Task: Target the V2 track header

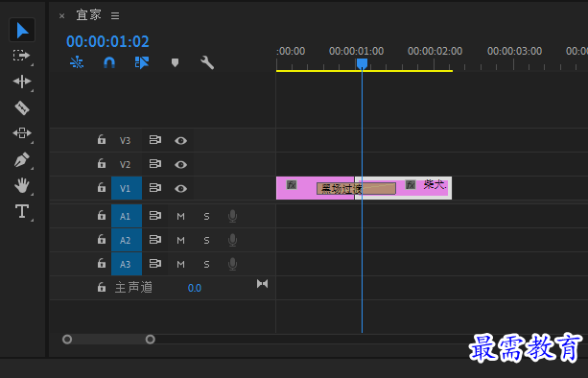Action: click(x=126, y=164)
